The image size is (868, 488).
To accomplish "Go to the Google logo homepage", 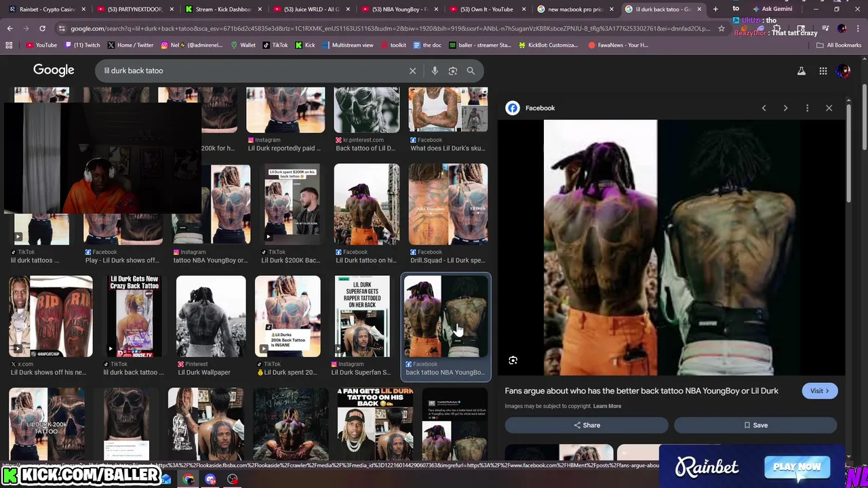I will 54,70.
